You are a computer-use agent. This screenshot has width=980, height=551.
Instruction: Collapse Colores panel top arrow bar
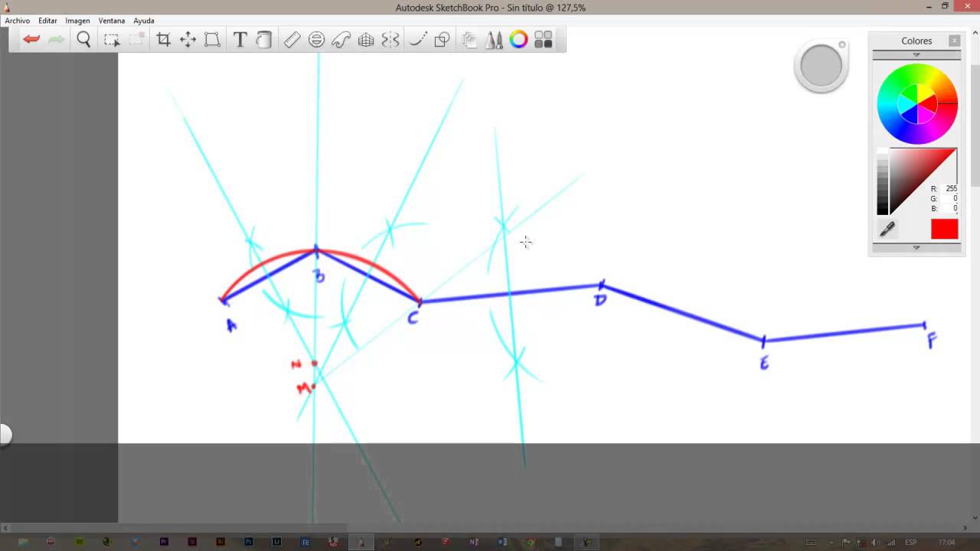point(916,55)
